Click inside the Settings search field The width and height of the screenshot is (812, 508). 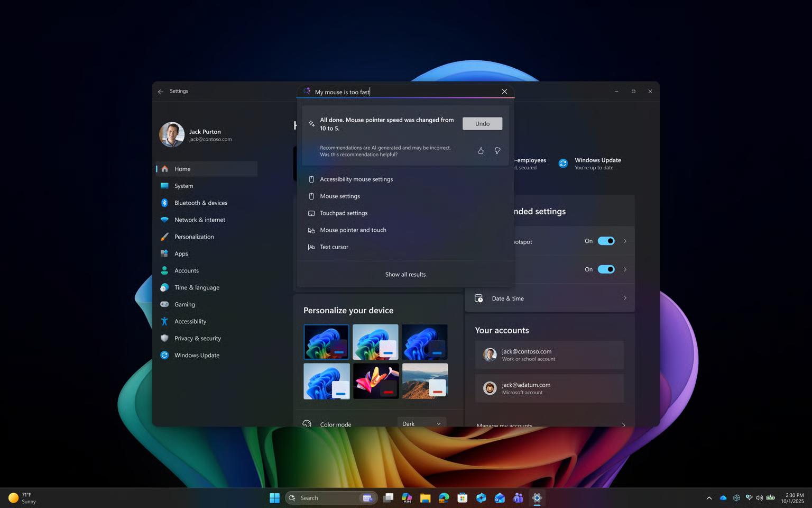pos(405,92)
